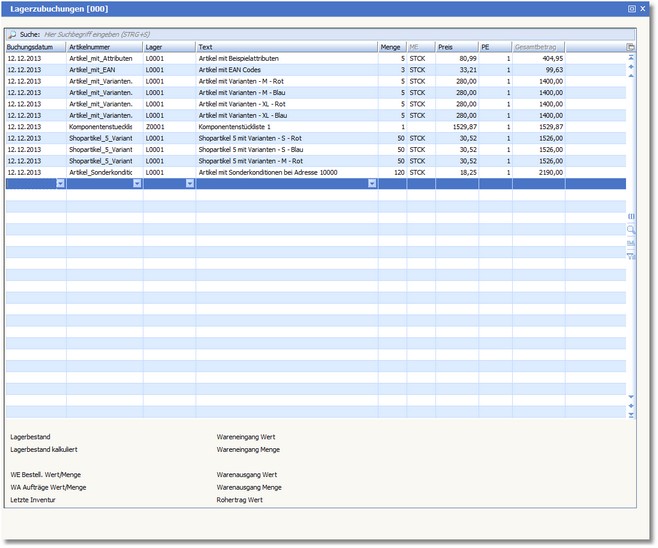Select row with Sonderkonditionen bei Adresse 10000
The height and width of the screenshot is (548, 658).
click(x=267, y=172)
